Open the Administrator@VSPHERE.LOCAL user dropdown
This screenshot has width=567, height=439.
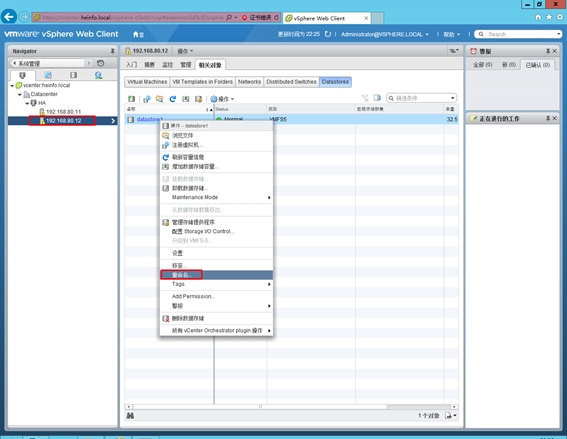coord(385,34)
